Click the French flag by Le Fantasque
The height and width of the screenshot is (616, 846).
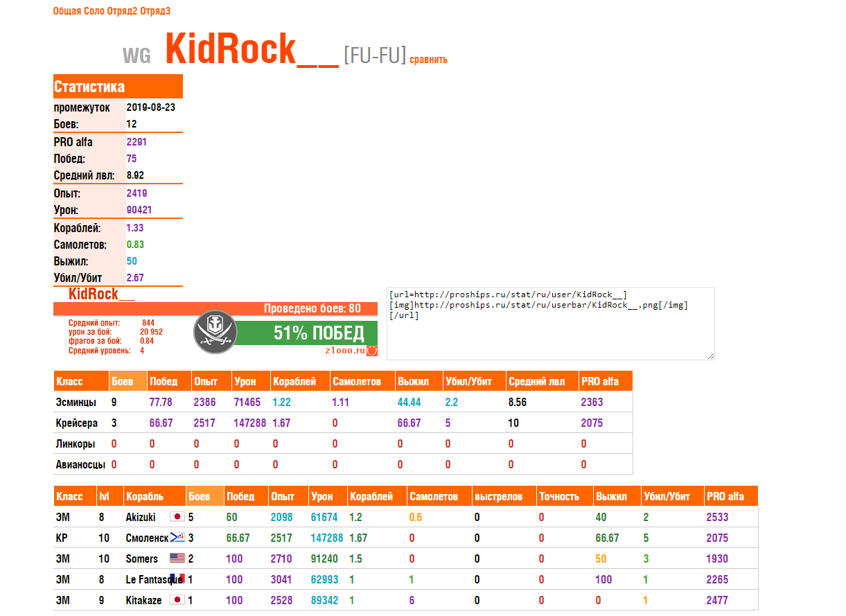pyautogui.click(x=177, y=579)
